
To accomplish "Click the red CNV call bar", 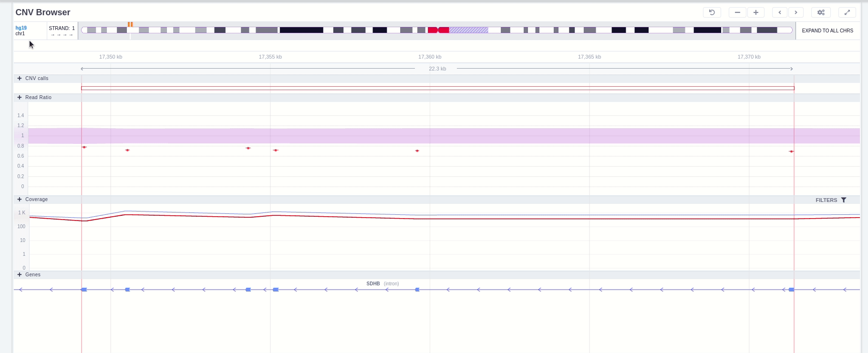I will (437, 88).
